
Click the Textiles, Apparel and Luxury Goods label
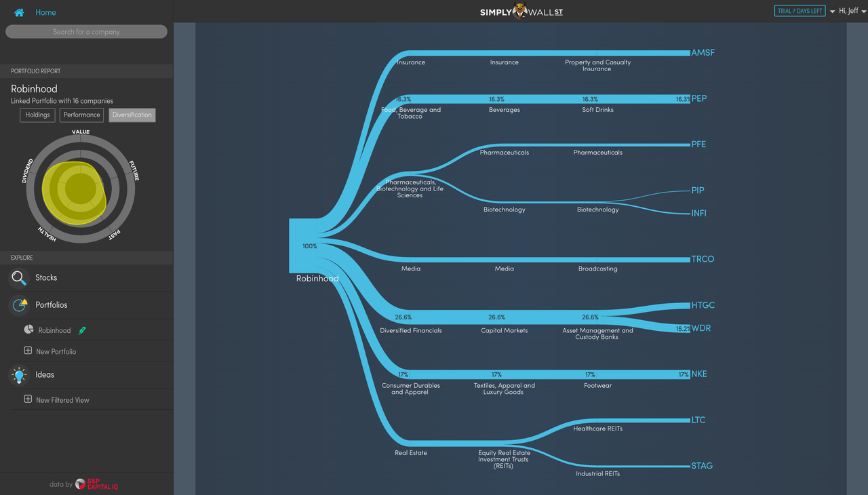[x=505, y=389]
